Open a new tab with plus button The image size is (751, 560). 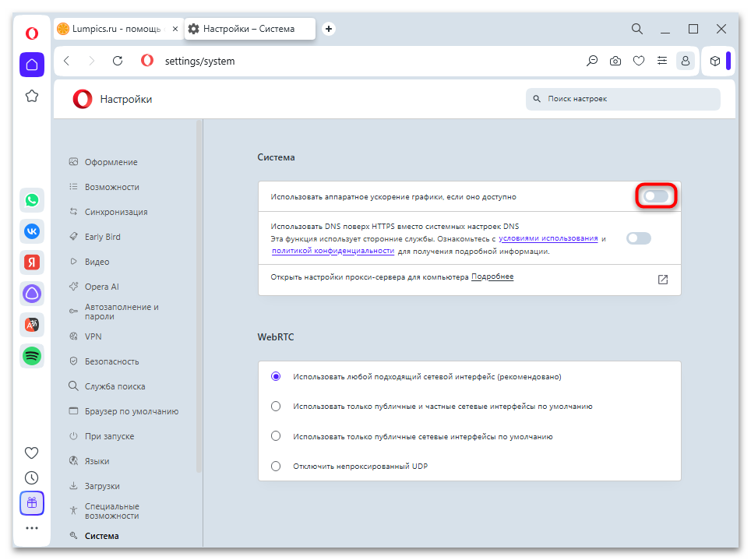pos(329,29)
